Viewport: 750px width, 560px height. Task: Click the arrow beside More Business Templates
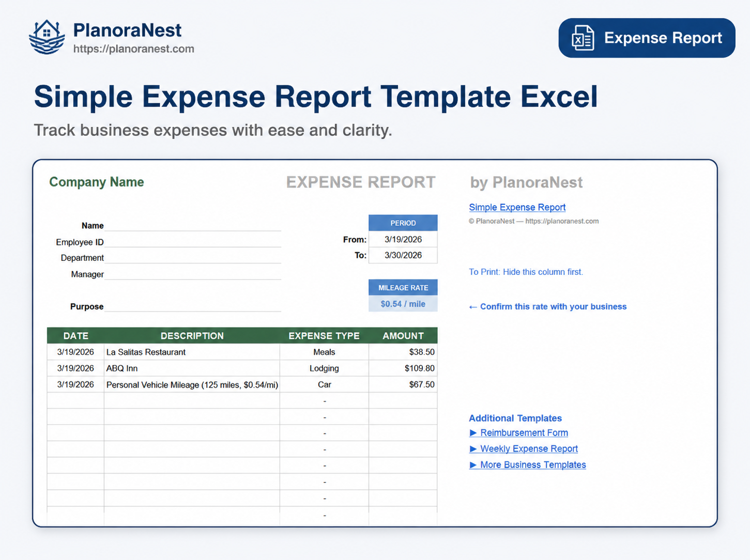point(473,465)
